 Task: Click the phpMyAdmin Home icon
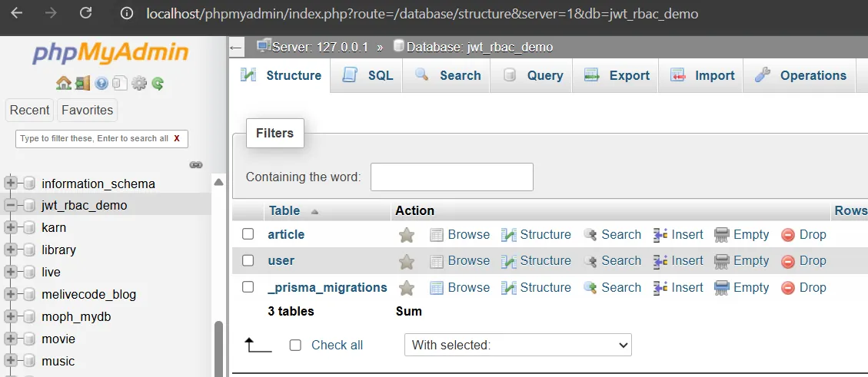point(63,83)
